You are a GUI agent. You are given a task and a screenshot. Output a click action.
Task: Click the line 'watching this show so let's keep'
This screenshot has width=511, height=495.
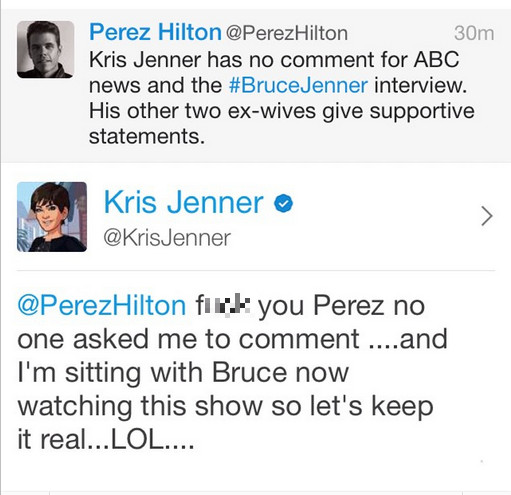[225, 406]
